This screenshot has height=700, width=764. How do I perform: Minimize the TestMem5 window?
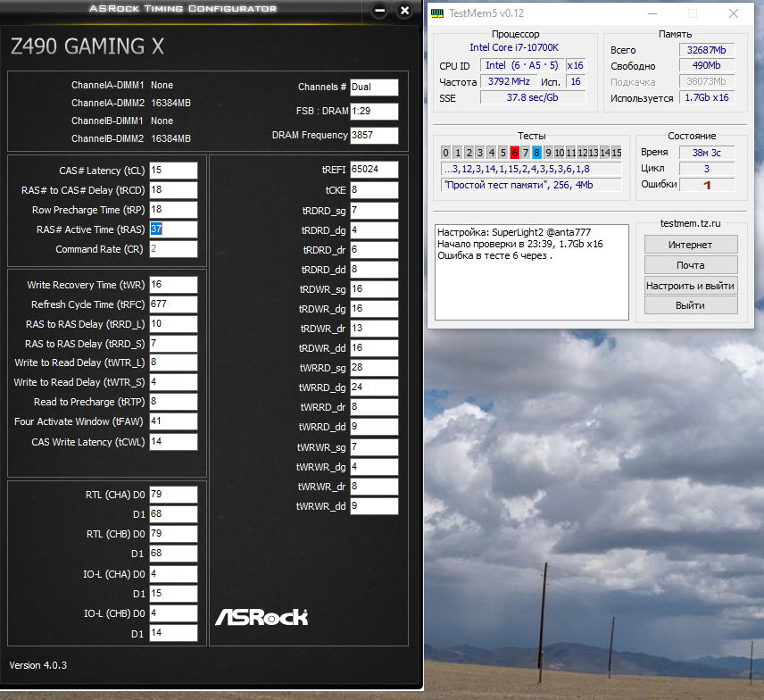(x=652, y=13)
